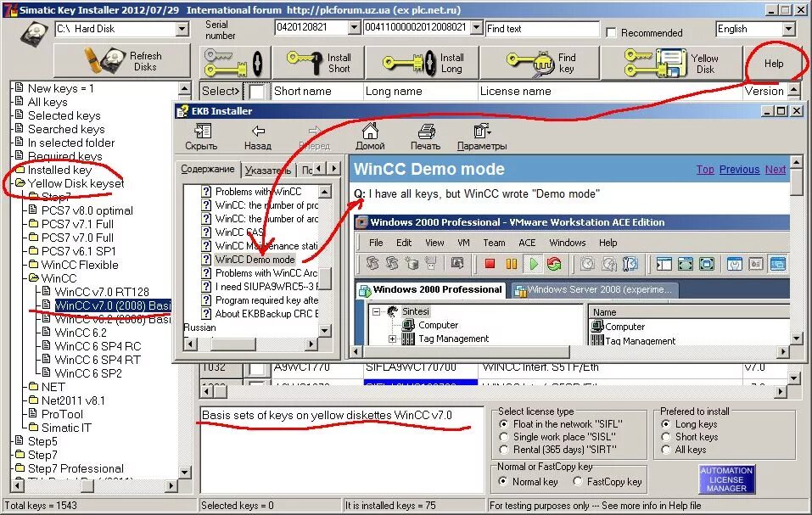Open the English language dropdown
This screenshot has width=812, height=515.
coord(788,29)
